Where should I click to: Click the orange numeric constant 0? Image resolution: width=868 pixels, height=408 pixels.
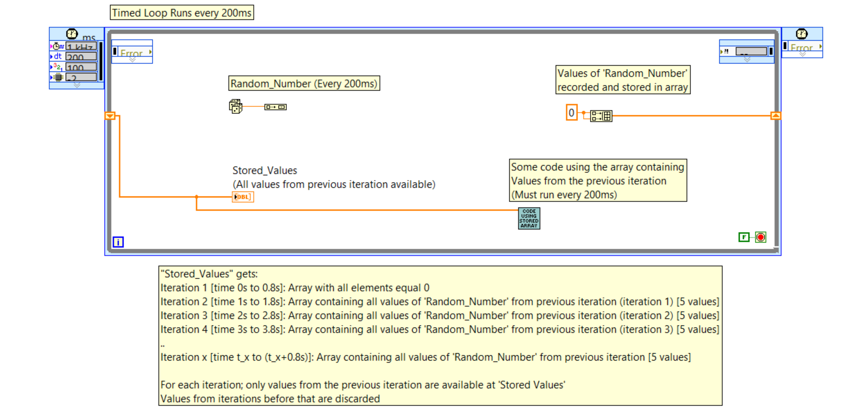point(571,113)
